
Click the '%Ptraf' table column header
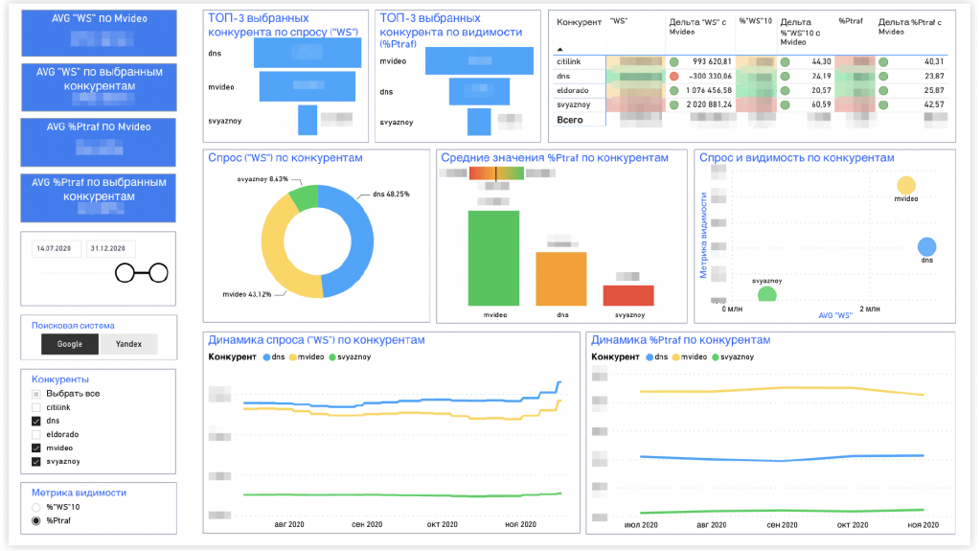point(850,21)
